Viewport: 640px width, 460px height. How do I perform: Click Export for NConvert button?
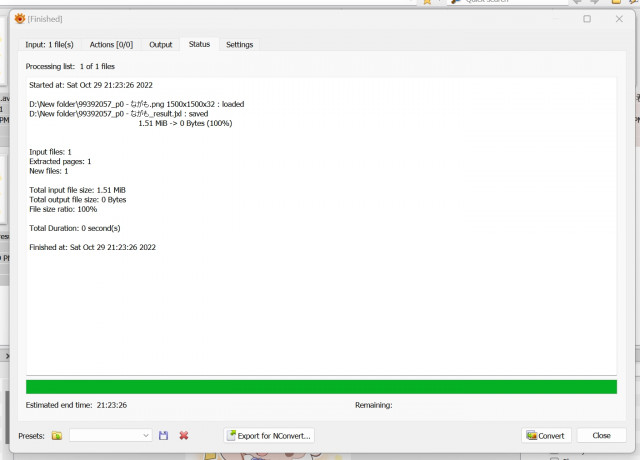269,436
